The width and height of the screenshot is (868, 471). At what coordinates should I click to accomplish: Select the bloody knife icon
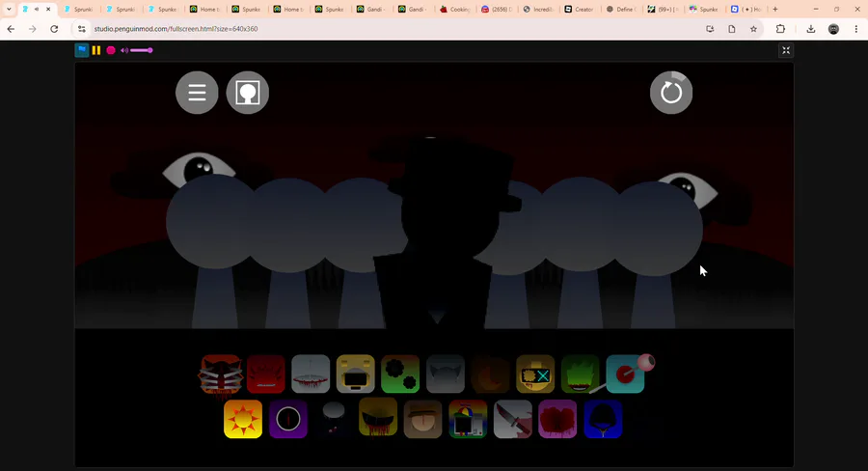point(513,420)
